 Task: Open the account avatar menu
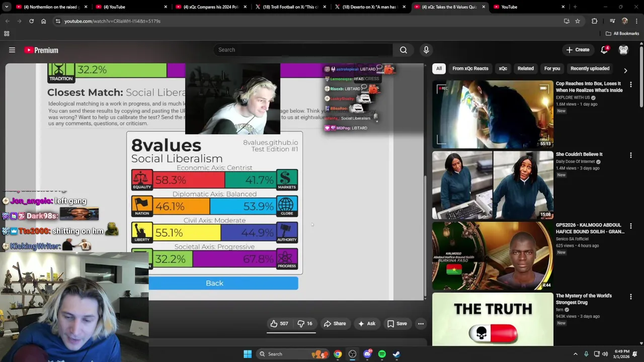tap(623, 50)
